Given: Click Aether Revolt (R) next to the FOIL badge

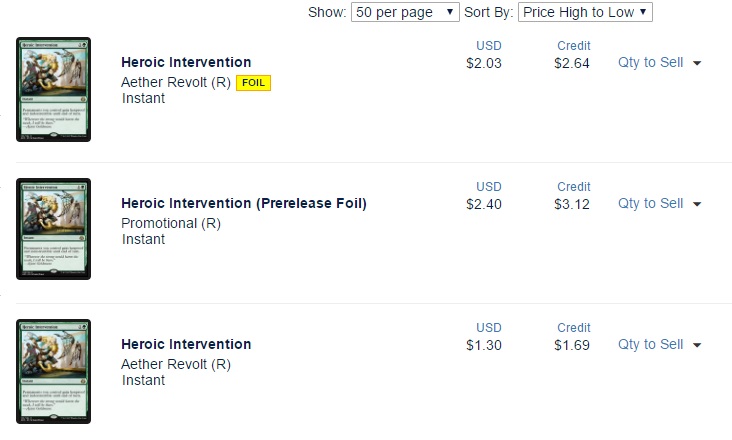Looking at the screenshot, I should click(176, 82).
